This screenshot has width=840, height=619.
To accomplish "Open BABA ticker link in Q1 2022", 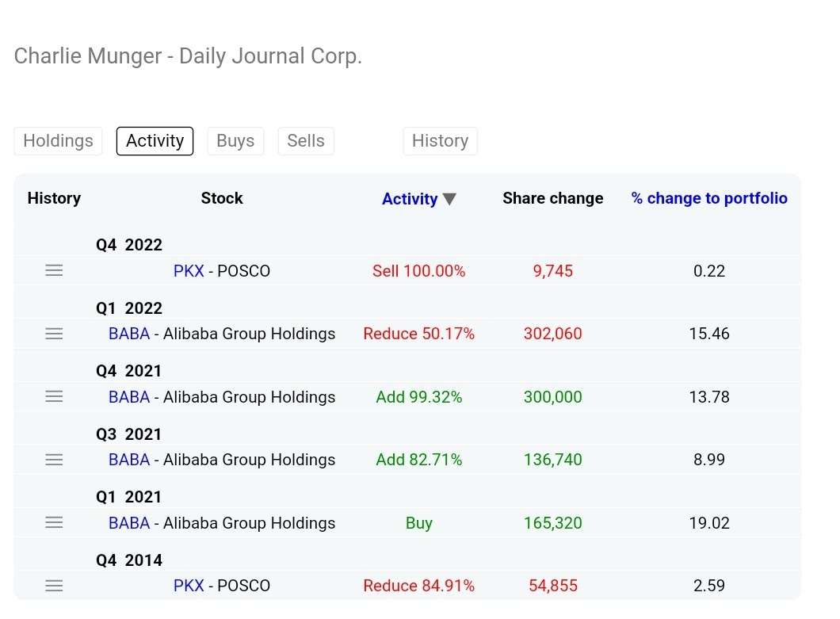I will (129, 334).
